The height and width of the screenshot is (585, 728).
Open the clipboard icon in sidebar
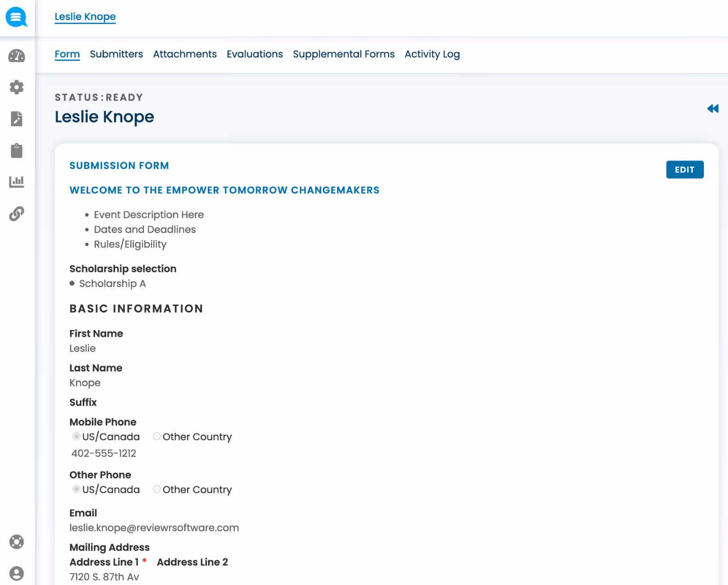pos(17,150)
